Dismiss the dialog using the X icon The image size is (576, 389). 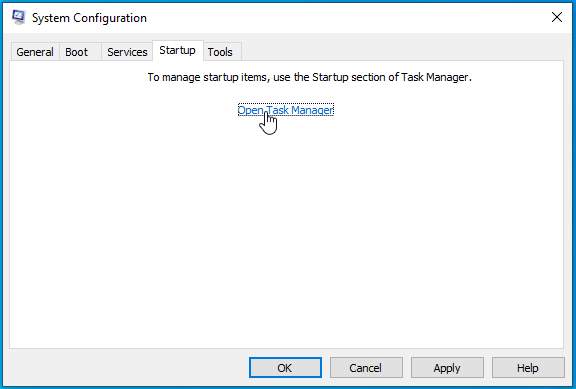click(x=557, y=17)
